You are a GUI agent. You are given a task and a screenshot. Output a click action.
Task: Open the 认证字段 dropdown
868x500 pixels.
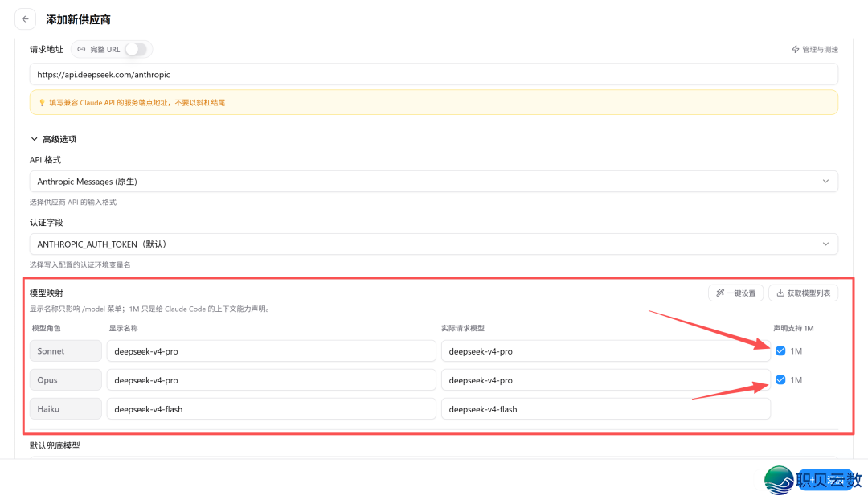click(x=433, y=244)
